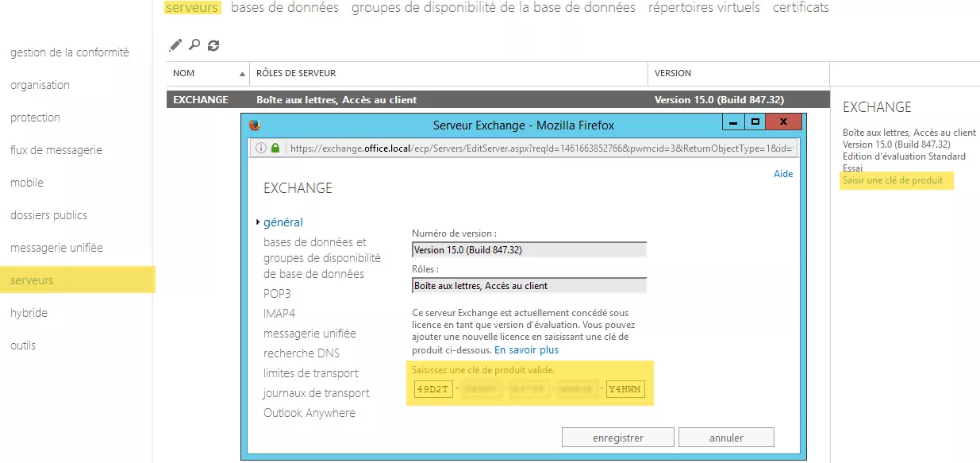Image resolution: width=980 pixels, height=463 pixels.
Task: Select flux de messagerie in sidebar
Action: [x=56, y=150]
